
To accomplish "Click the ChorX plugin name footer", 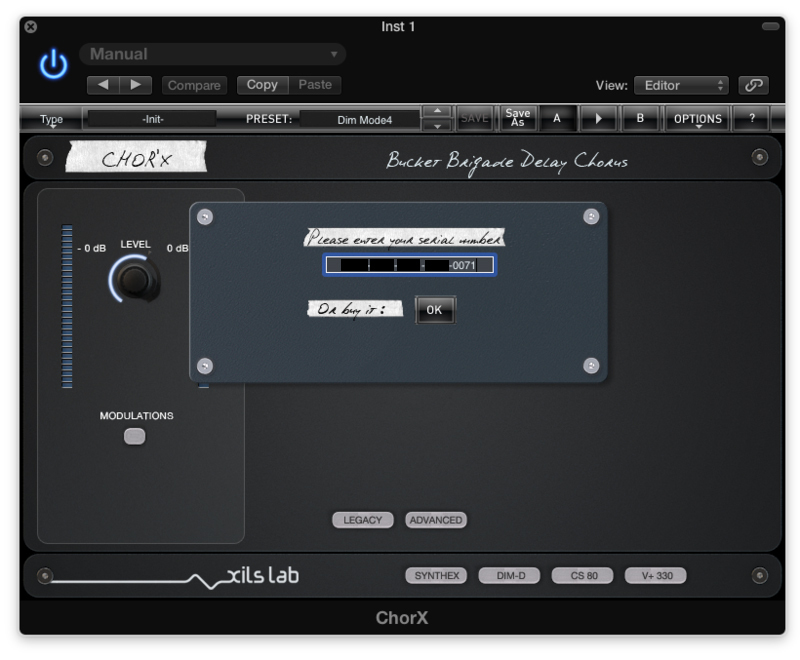I will tap(402, 618).
